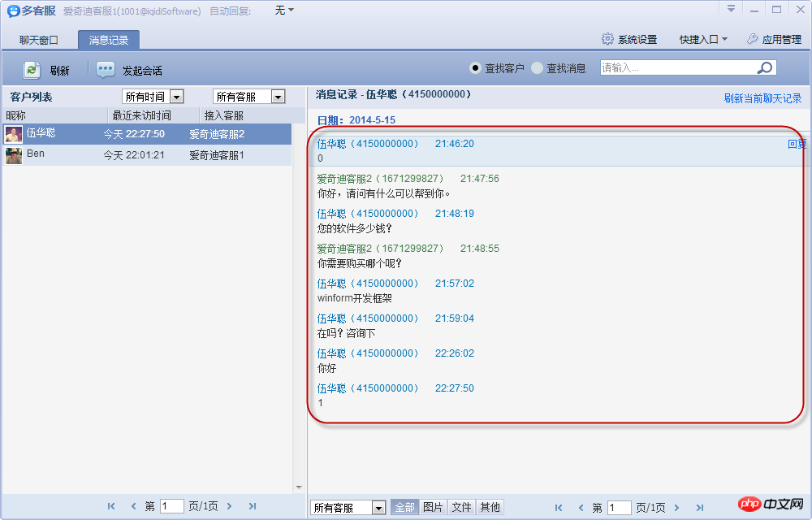Select the 伍华聪 customer row name
The width and height of the screenshot is (812, 520).
pyautogui.click(x=41, y=132)
